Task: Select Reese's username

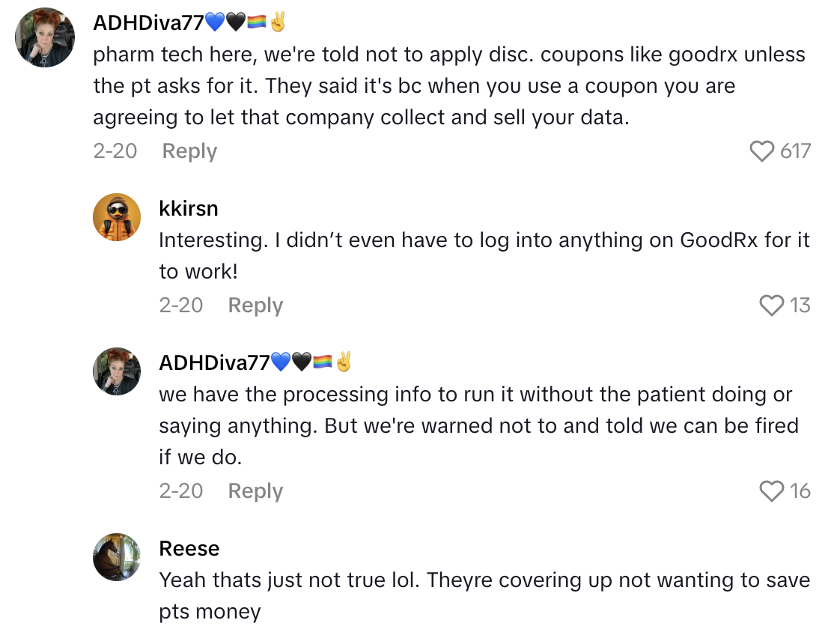Action: pos(189,548)
